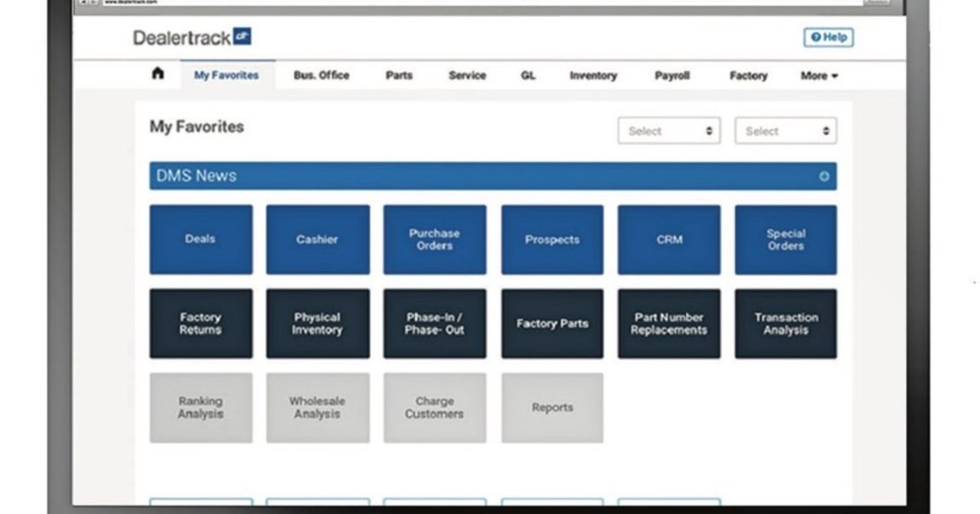Open the Inventory section

(593, 75)
